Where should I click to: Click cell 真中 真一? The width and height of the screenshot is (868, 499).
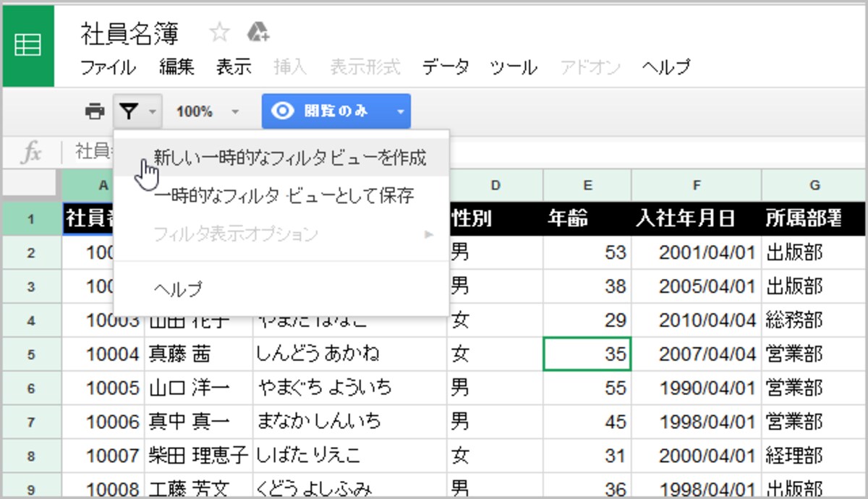[x=199, y=422]
